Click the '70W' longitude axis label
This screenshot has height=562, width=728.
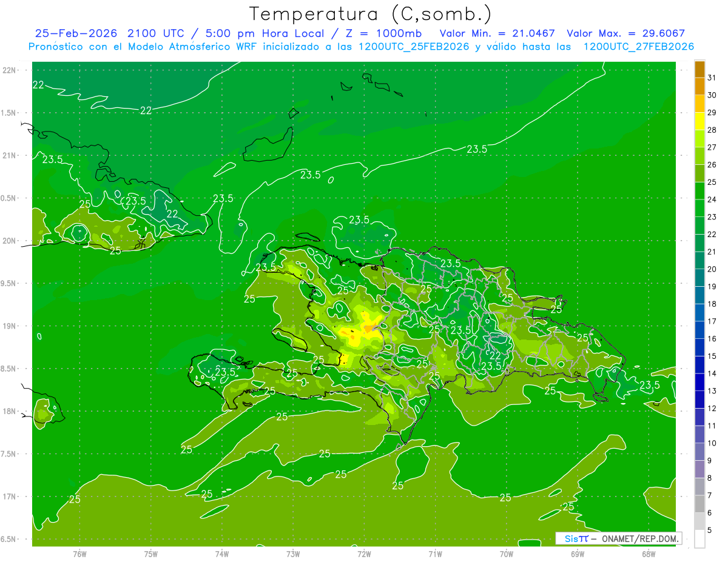tap(507, 554)
